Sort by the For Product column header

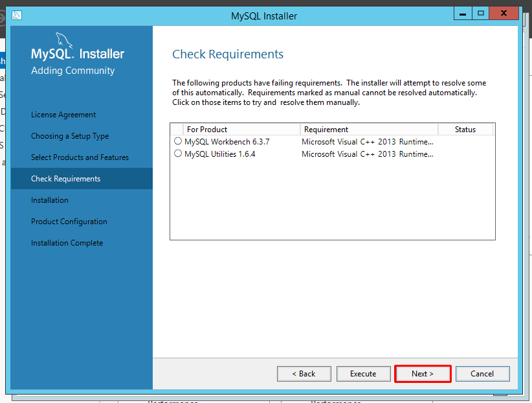(x=241, y=130)
